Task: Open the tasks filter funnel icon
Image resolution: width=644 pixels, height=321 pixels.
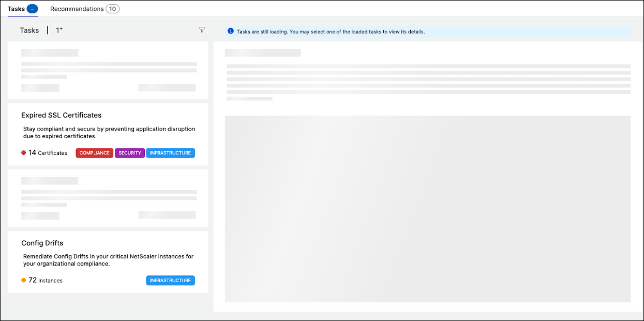Action: 202,30
